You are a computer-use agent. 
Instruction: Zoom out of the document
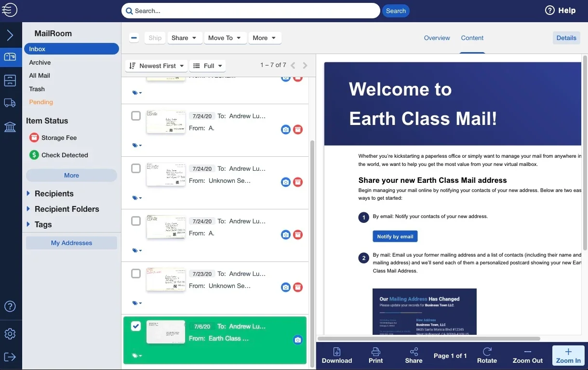click(x=528, y=356)
